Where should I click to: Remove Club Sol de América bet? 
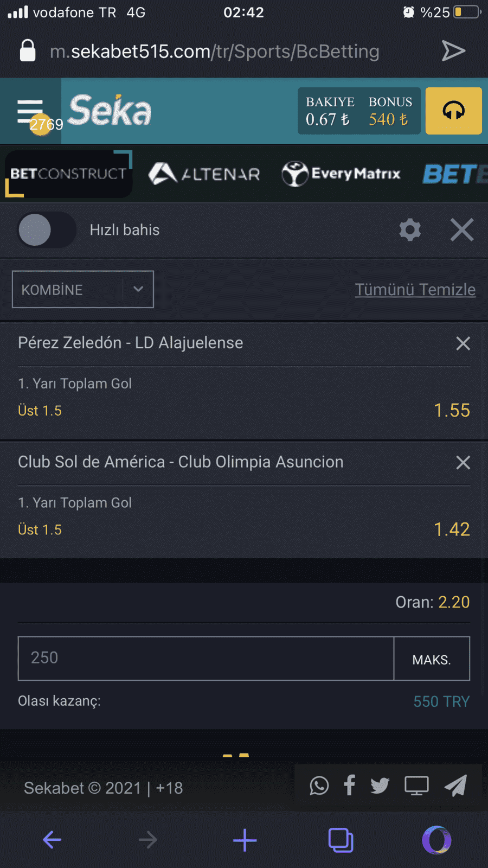tap(463, 463)
